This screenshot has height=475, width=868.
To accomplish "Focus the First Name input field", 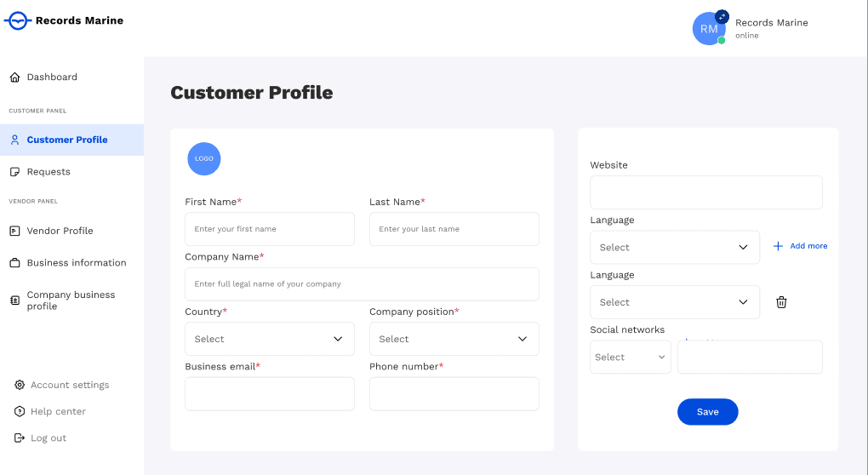I will [269, 229].
